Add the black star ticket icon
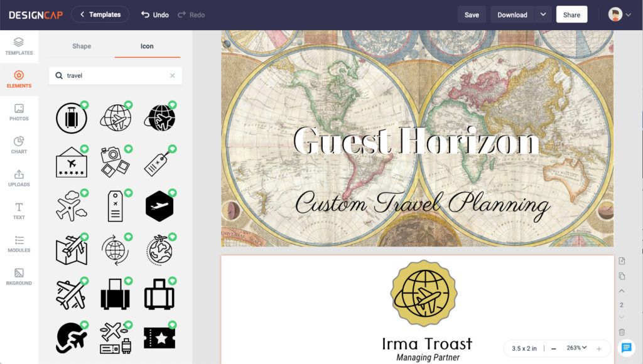This screenshot has height=364, width=643. click(159, 338)
